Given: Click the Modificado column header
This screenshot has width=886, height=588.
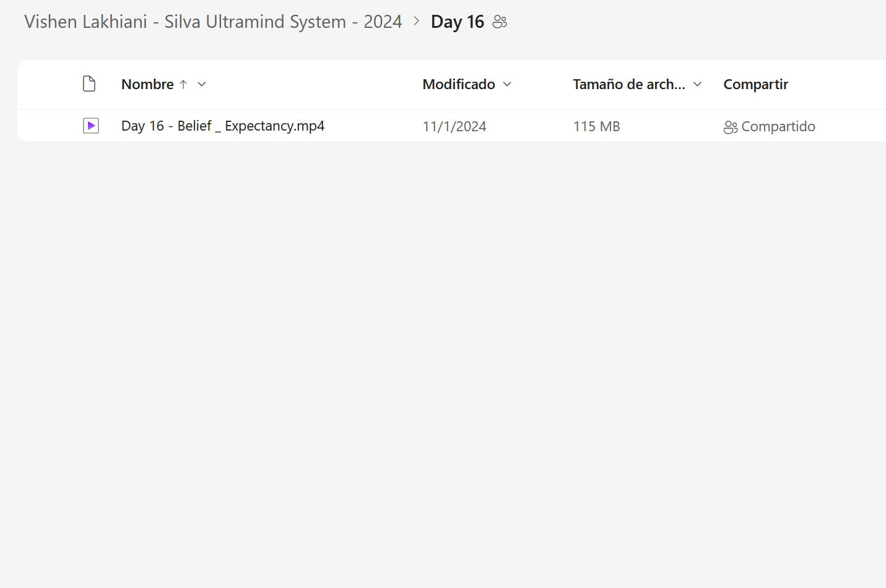Looking at the screenshot, I should tap(458, 85).
